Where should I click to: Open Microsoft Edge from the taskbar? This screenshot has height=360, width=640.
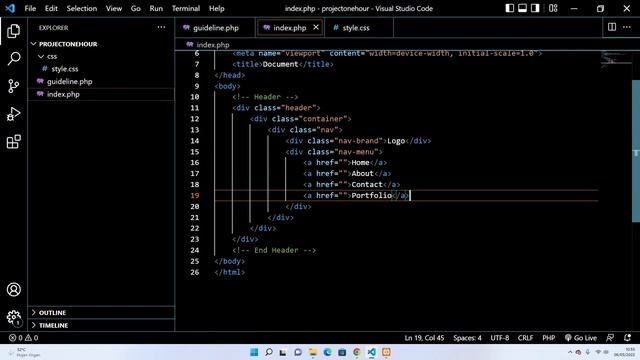(x=327, y=352)
